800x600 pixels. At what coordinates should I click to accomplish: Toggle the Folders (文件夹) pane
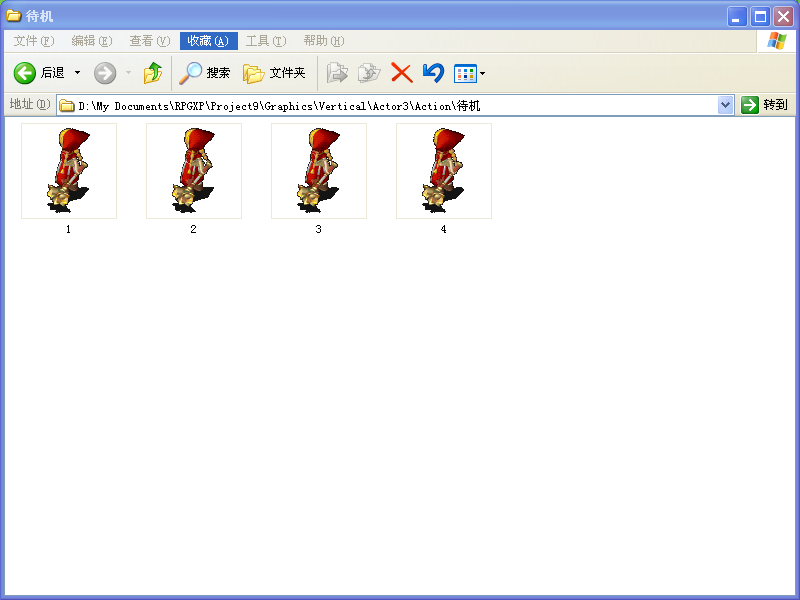click(274, 73)
